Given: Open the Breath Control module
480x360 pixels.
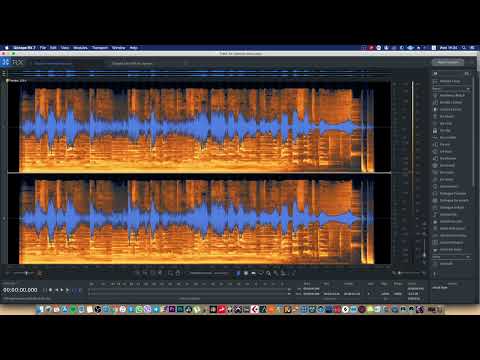Looking at the screenshot, I should click(452, 102).
